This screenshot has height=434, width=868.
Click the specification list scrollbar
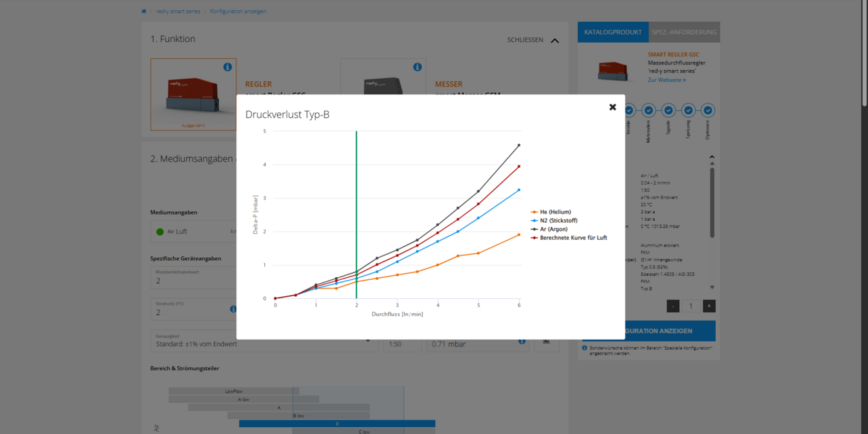coord(712,202)
